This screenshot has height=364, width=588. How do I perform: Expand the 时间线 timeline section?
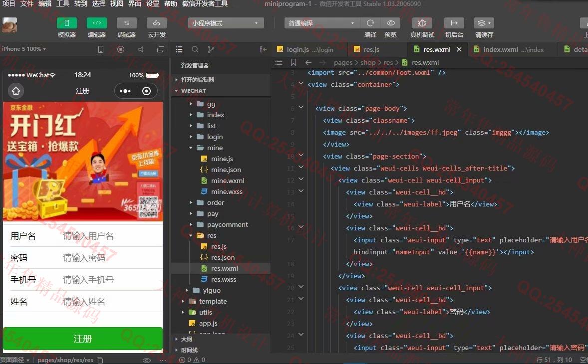(x=221, y=350)
